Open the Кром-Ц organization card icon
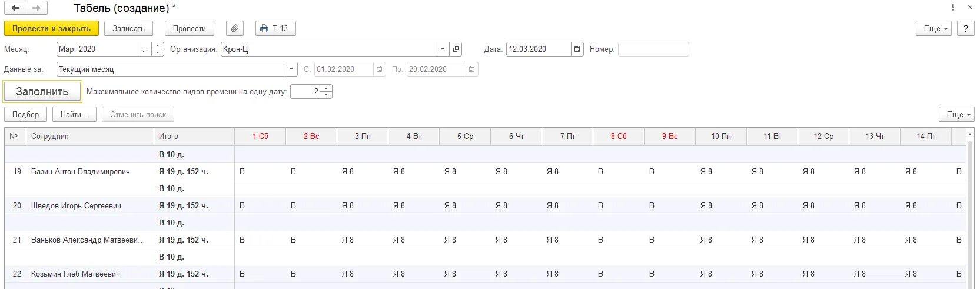The width and height of the screenshot is (980, 289). point(456,49)
